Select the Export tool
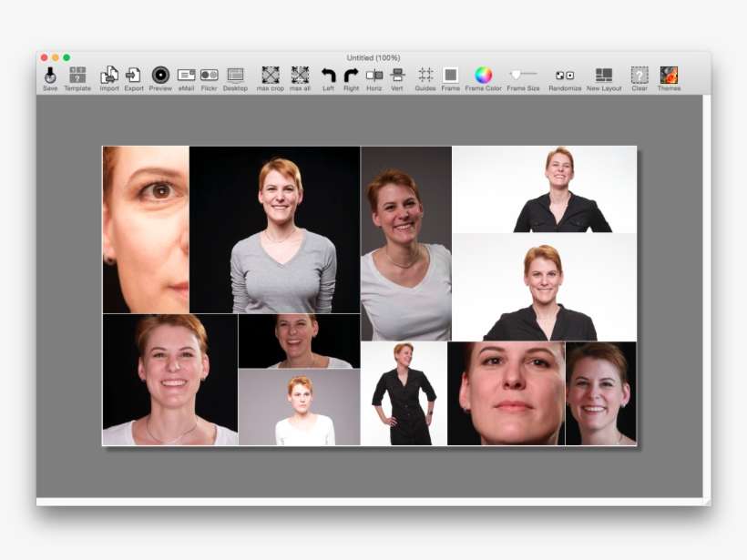 pyautogui.click(x=133, y=77)
